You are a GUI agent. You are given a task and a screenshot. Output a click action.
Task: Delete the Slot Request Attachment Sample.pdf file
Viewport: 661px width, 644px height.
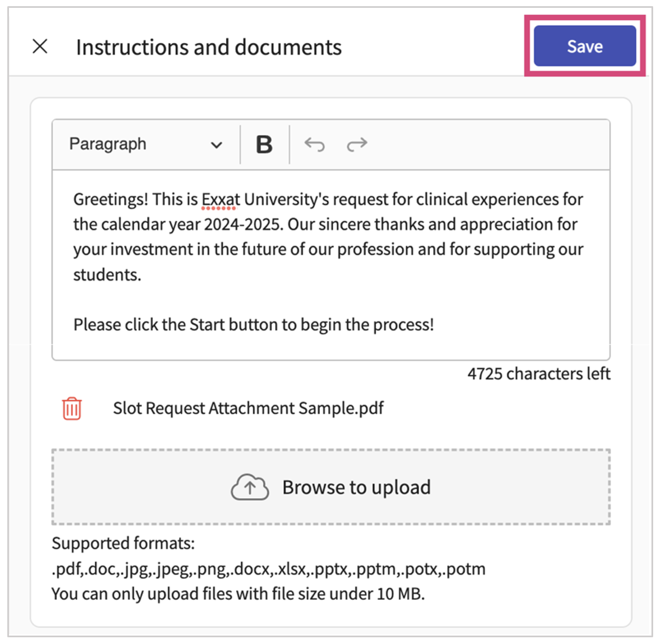point(72,408)
